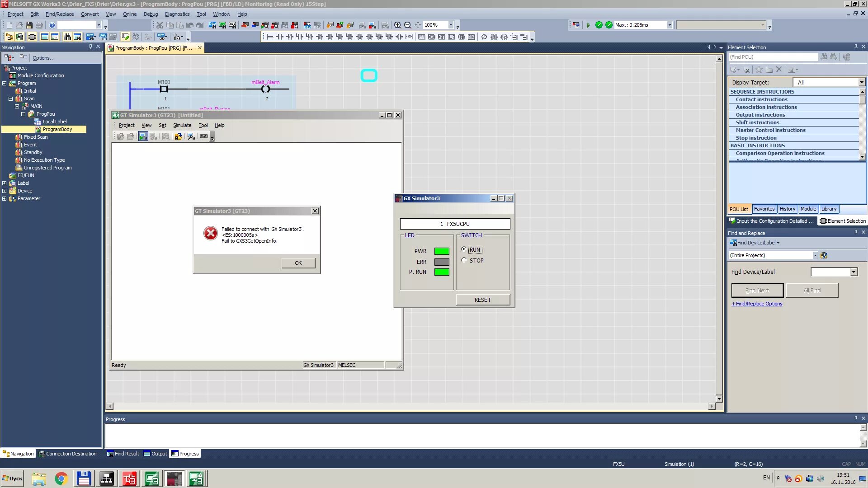Open the Entire Projects dropdown
The width and height of the screenshot is (868, 488).
point(815,255)
